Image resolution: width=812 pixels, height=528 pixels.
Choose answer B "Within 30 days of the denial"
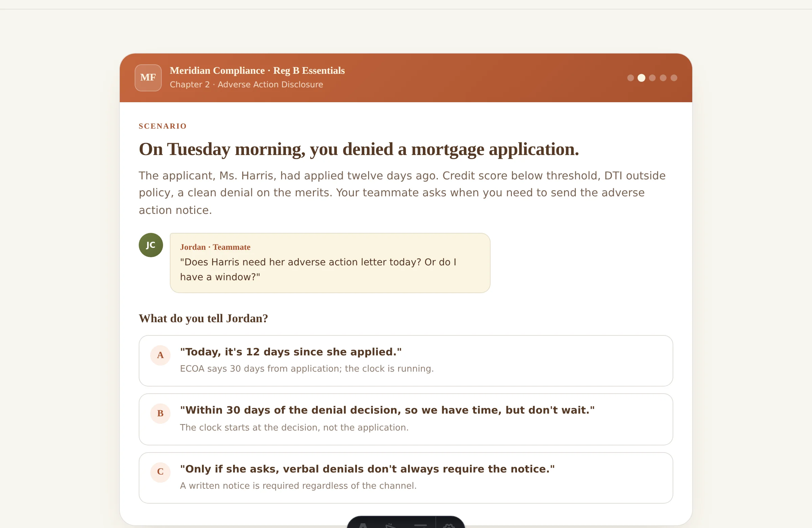[406, 419]
